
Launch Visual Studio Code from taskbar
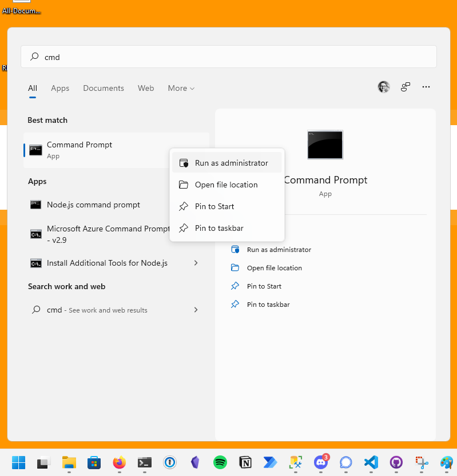click(x=371, y=462)
